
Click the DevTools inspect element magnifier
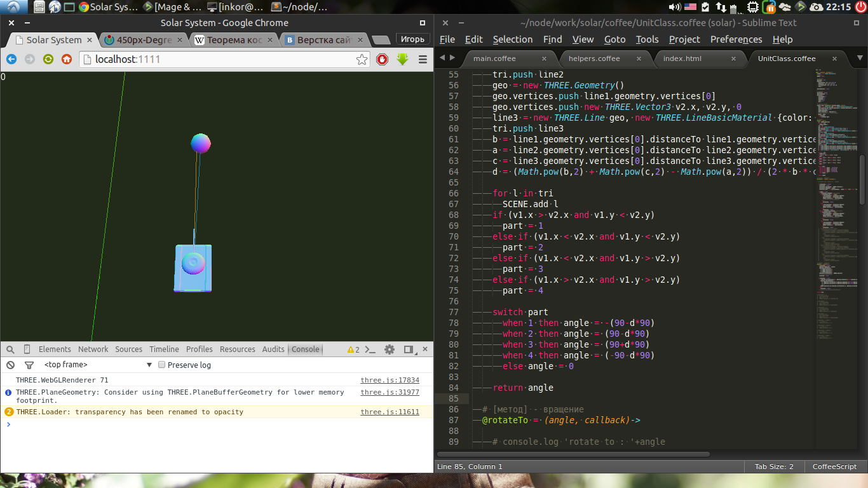(x=11, y=349)
